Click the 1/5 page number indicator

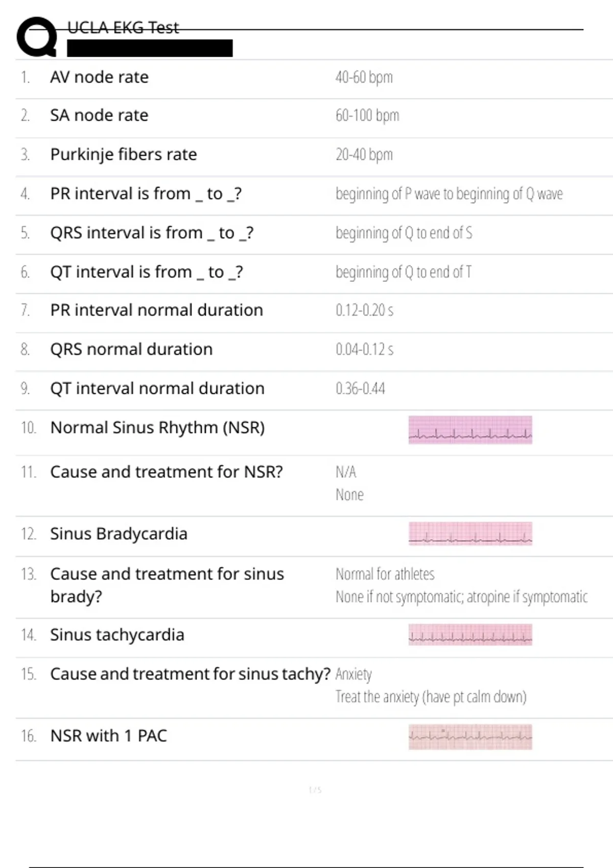(315, 790)
